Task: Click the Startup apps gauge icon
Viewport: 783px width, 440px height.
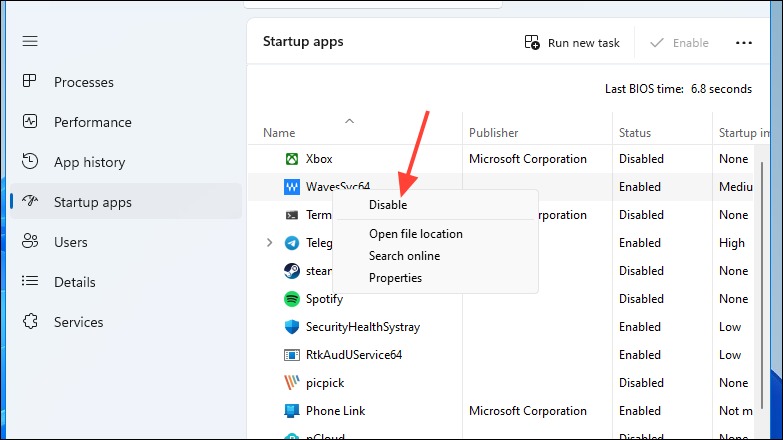Action: pyautogui.click(x=30, y=201)
